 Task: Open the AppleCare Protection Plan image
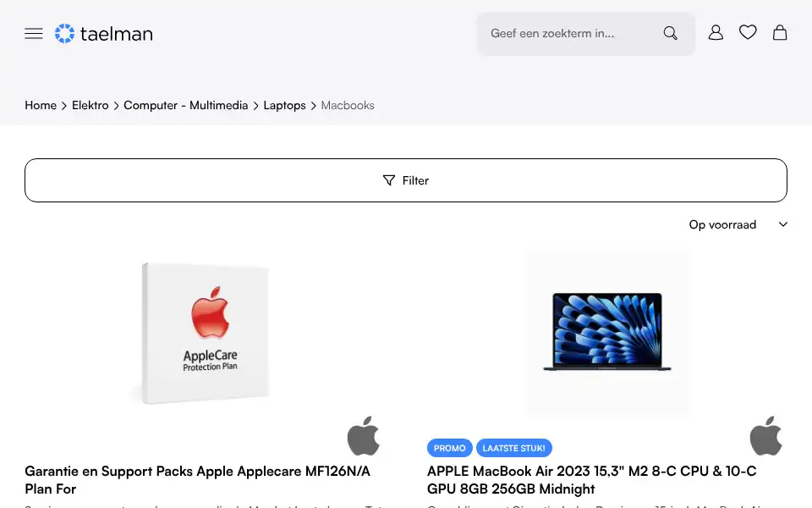pos(205,333)
